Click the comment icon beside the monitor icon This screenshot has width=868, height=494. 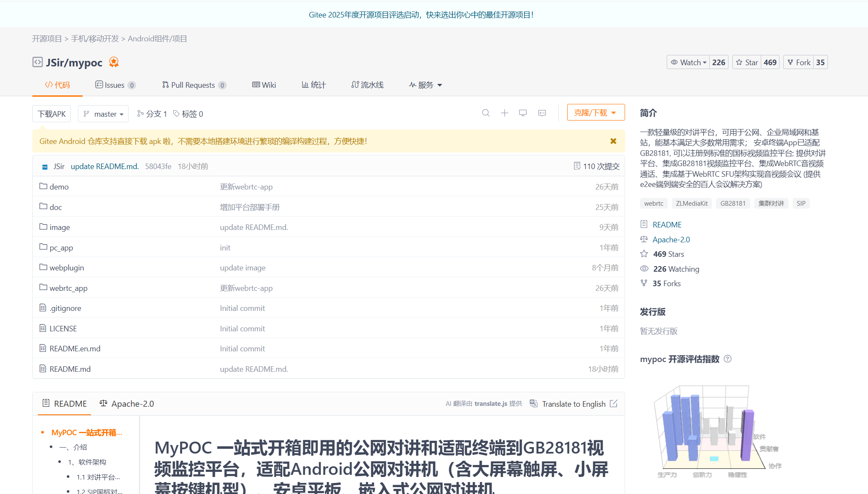point(542,113)
